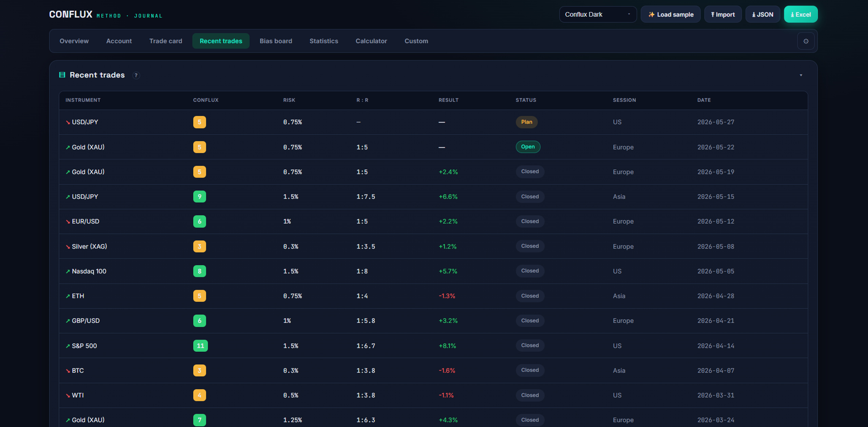Click the CONFLUX column header

206,100
